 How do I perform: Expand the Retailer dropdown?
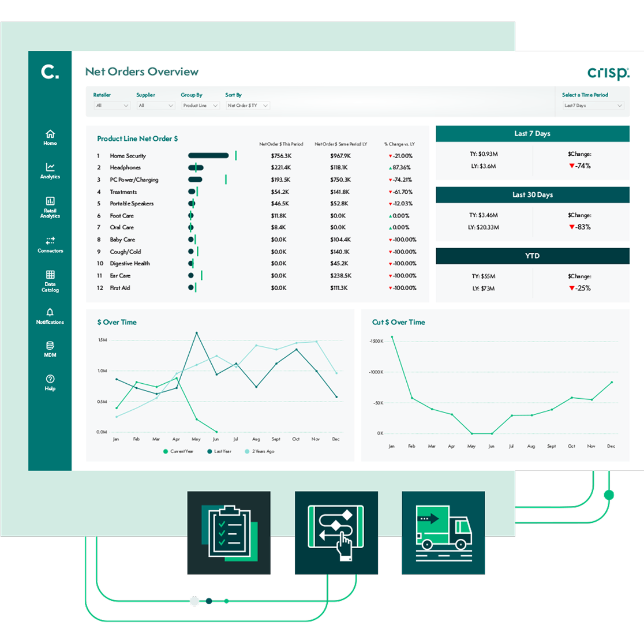(x=113, y=106)
